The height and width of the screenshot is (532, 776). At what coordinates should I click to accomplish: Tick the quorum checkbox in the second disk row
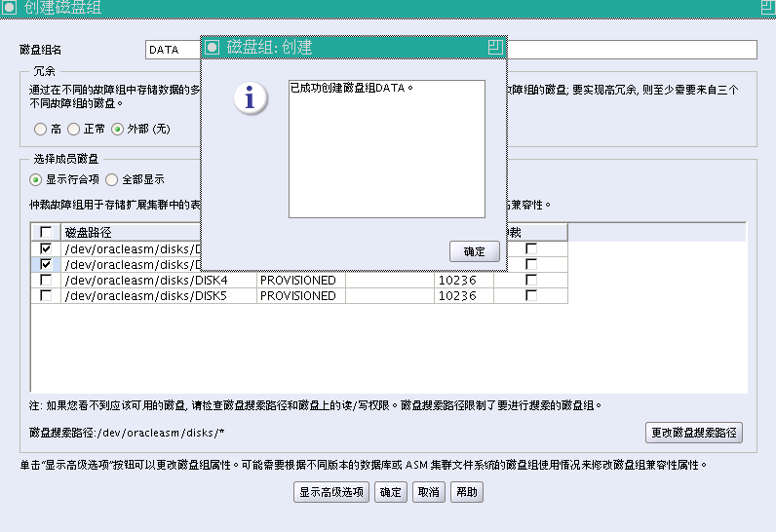pos(531,264)
